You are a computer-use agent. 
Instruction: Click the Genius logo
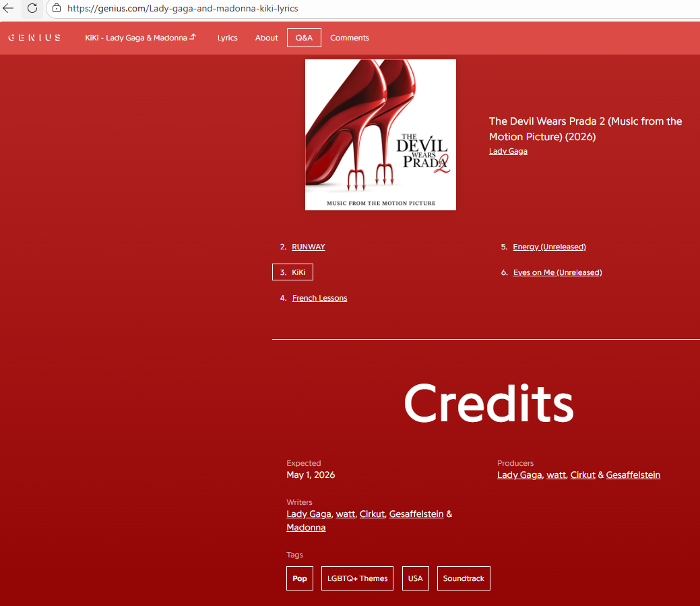34,38
